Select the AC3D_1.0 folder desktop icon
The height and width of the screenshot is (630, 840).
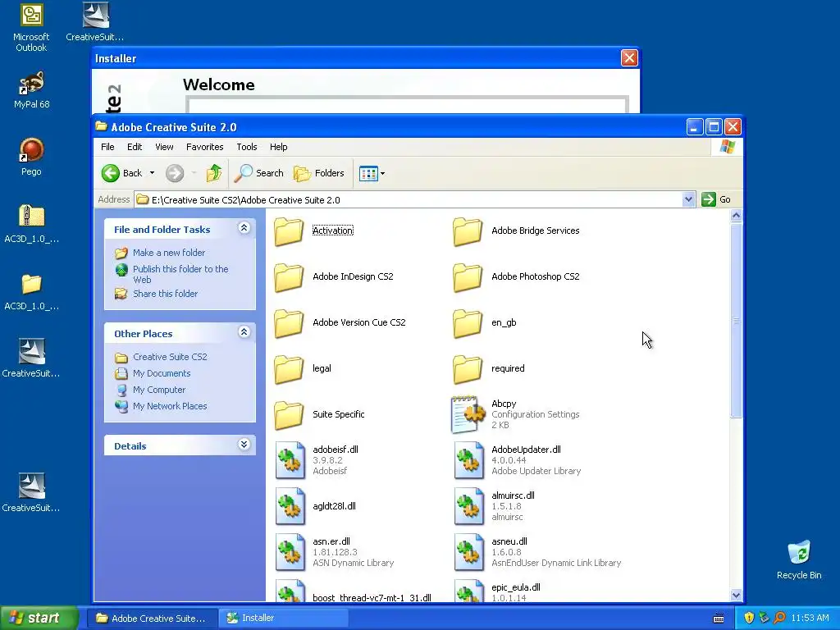[x=31, y=292]
